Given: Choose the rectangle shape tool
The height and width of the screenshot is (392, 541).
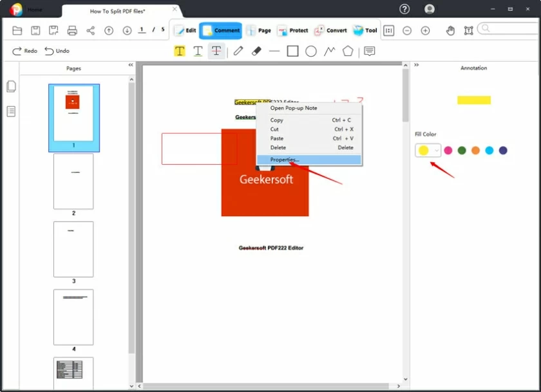Looking at the screenshot, I should [x=292, y=51].
